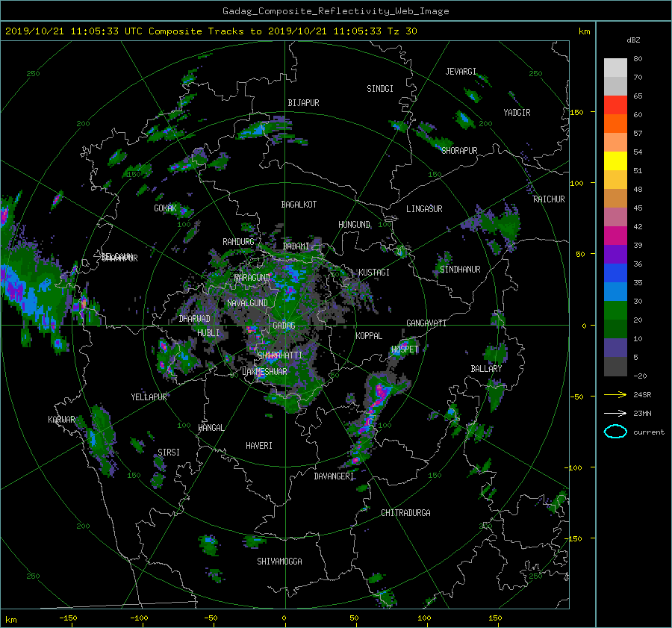Select the bright green 20 dBZ swatch
Viewport: 672px width, 628px height.
pyautogui.click(x=615, y=311)
